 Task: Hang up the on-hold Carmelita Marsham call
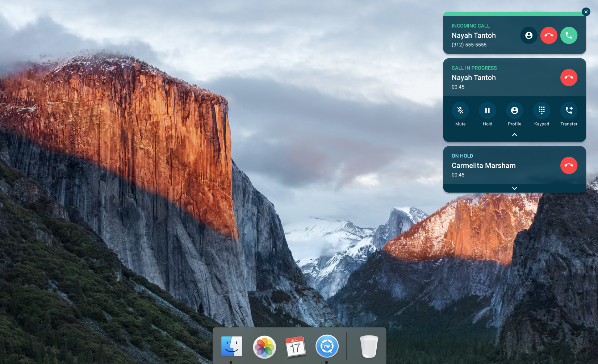coord(569,166)
